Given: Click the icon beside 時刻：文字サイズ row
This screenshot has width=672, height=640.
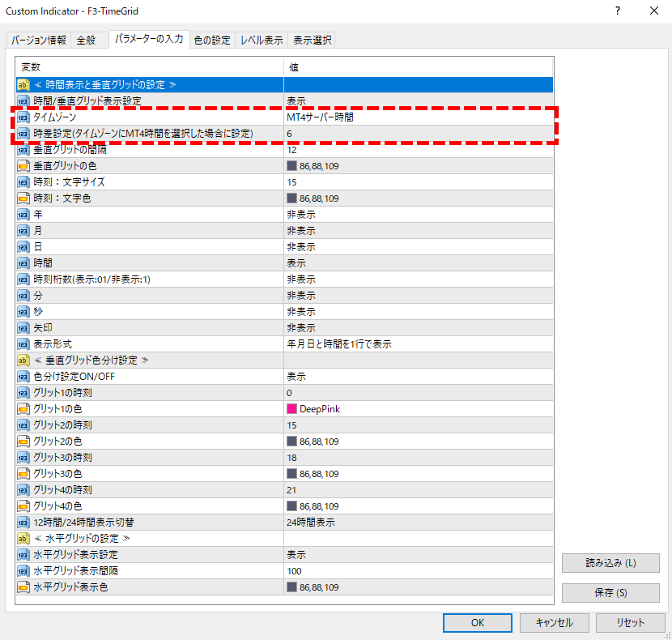Looking at the screenshot, I should coord(23,182).
